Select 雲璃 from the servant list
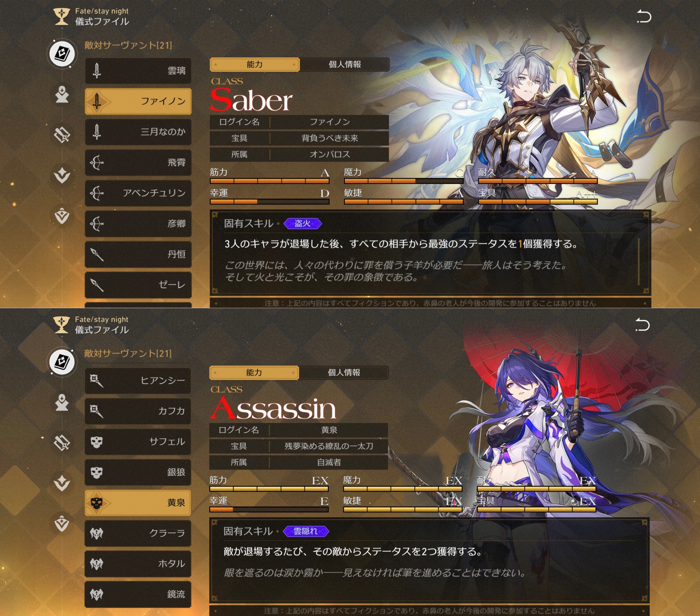The width and height of the screenshot is (700, 616). 138,71
